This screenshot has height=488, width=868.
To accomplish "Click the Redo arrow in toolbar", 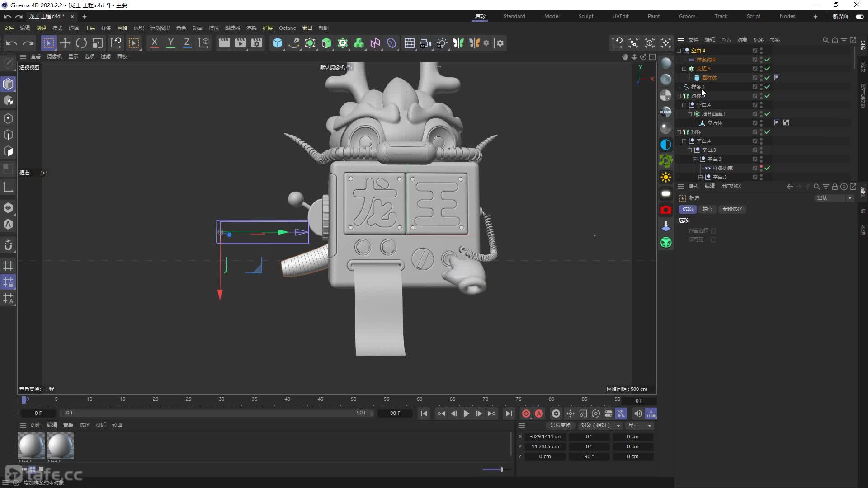I will pyautogui.click(x=28, y=43).
